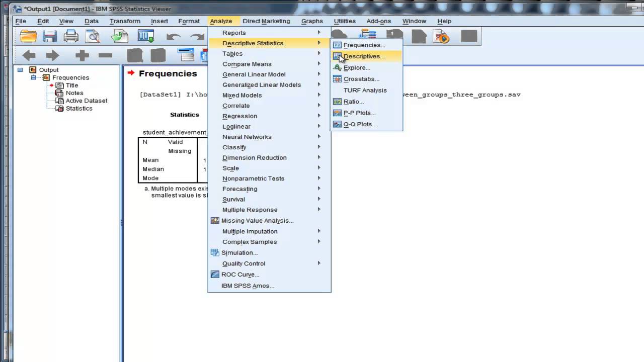
Task: Select Dimension Reduction menu entry
Action: 269,157
